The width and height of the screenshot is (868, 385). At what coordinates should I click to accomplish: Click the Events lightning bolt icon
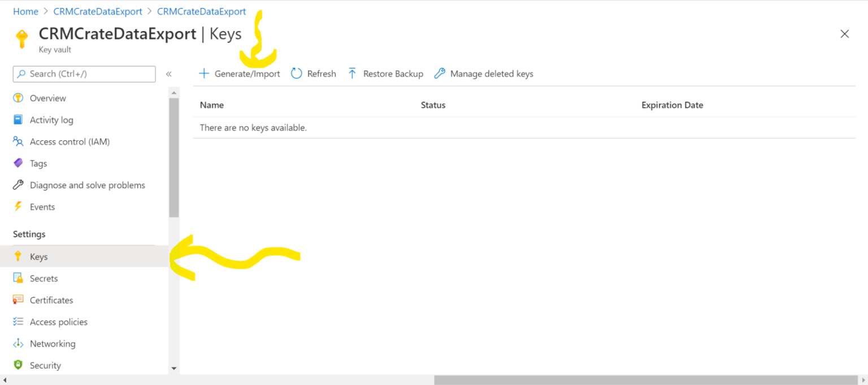tap(18, 207)
